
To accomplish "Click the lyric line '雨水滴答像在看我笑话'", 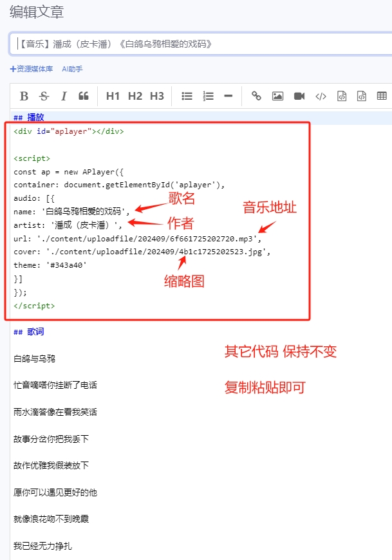I will 55,412.
